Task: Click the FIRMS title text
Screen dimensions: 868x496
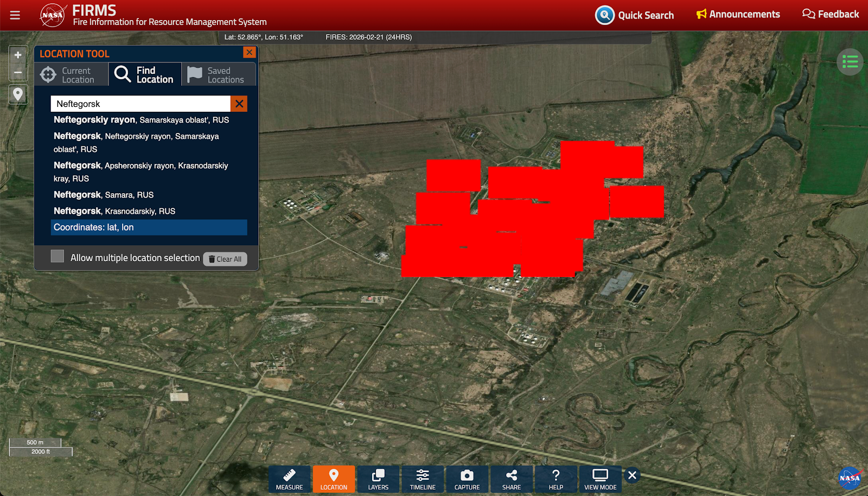Action: pyautogui.click(x=94, y=10)
